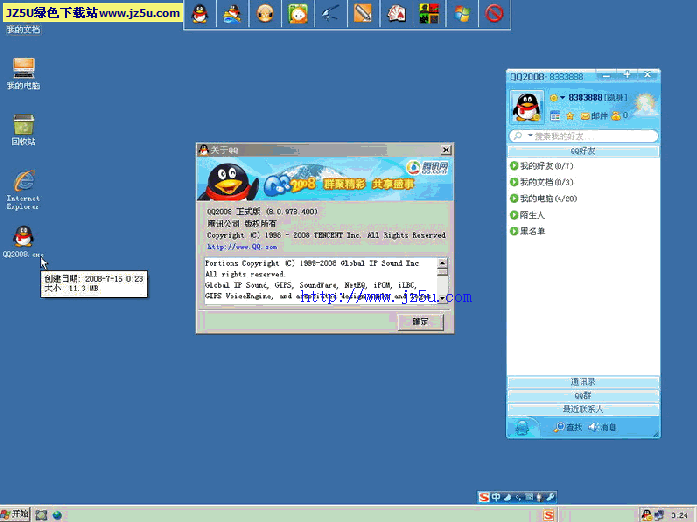Switch to the 通讯录 tab
The image size is (697, 522).
coord(583,382)
